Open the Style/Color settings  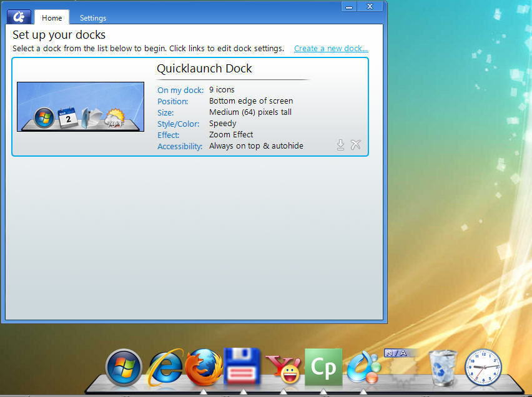pos(178,124)
